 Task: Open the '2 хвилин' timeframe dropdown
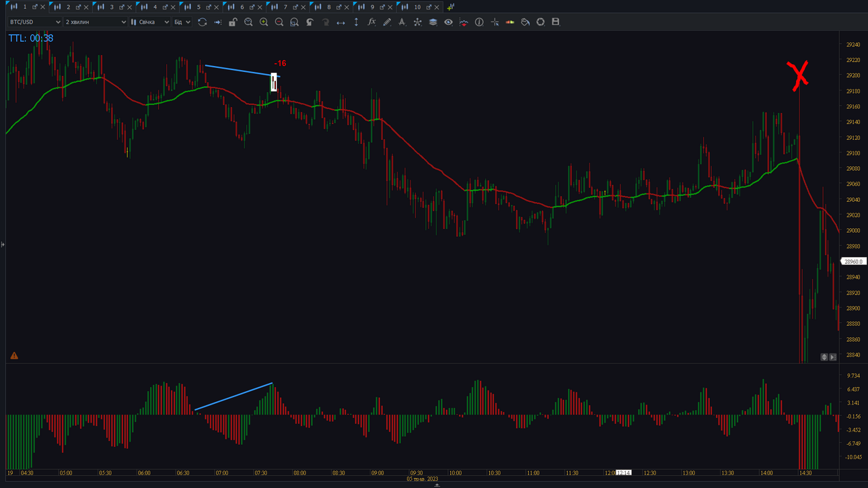coord(96,22)
